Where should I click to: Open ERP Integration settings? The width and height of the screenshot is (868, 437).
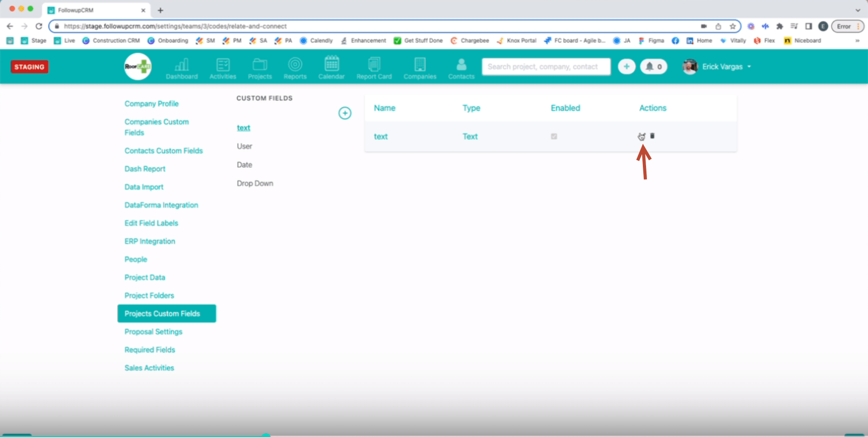150,241
